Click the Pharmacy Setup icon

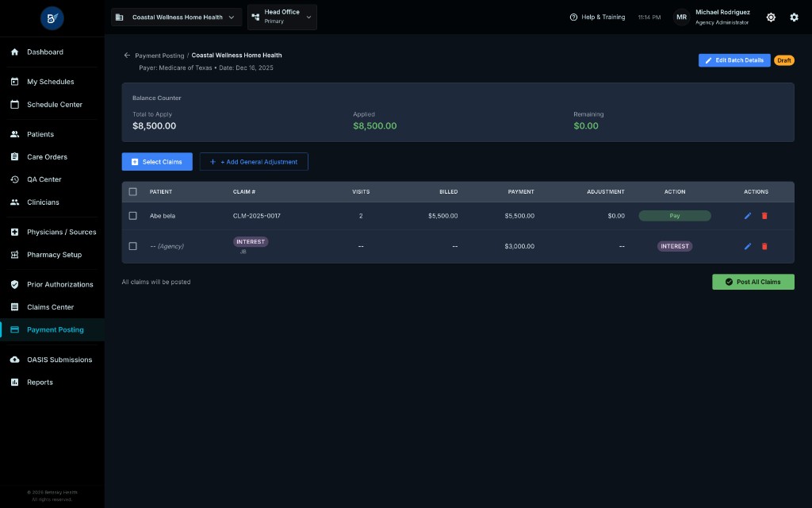14,255
